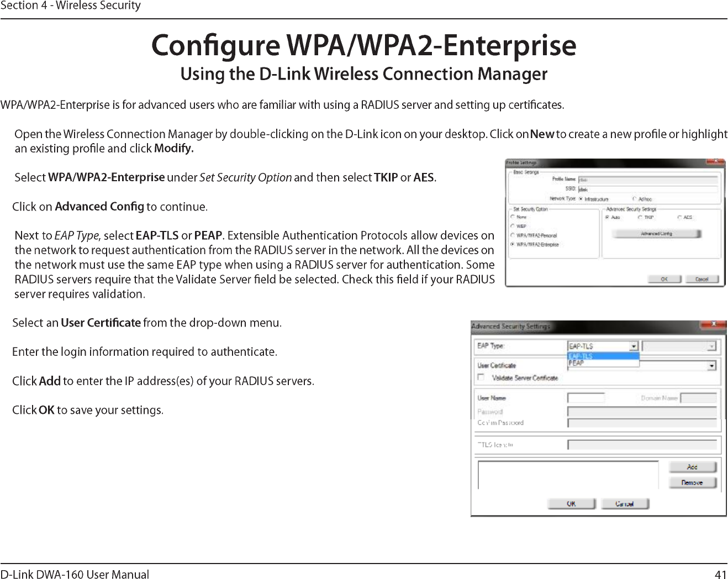Confirm Advanced Security Settings with OK
The image size is (728, 579).
pyautogui.click(x=572, y=504)
